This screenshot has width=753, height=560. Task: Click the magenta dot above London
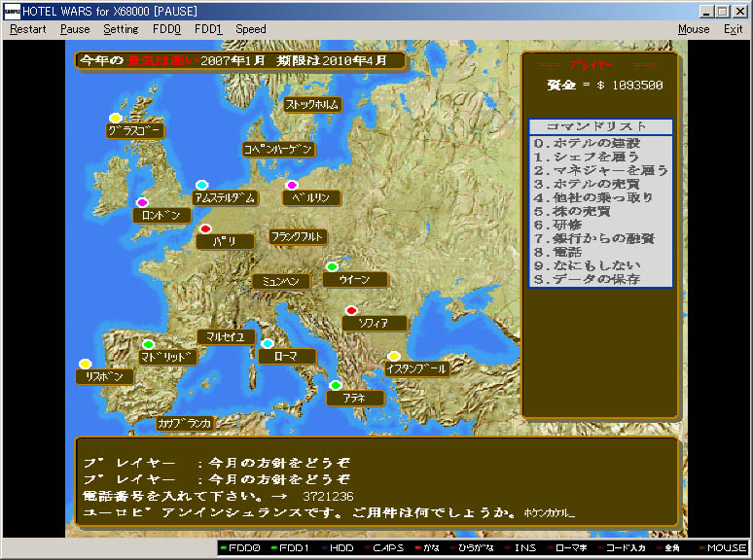pyautogui.click(x=142, y=202)
